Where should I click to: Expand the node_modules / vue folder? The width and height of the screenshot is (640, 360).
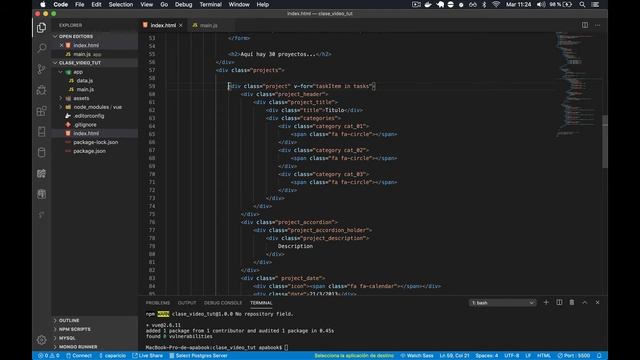[98, 107]
